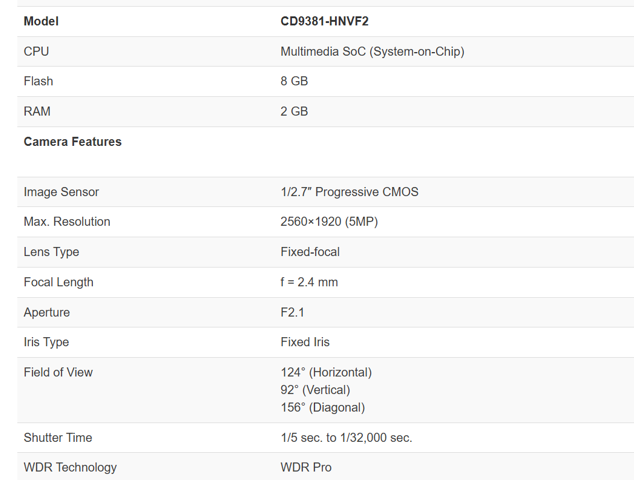Click the Image Sensor label

click(61, 192)
